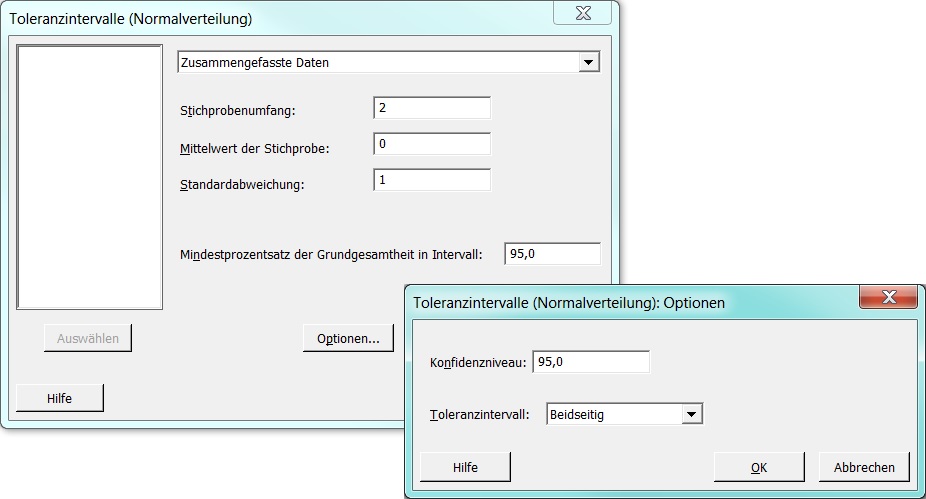Cancel with the Abbrechen button
The width and height of the screenshot is (926, 499).
click(x=864, y=467)
